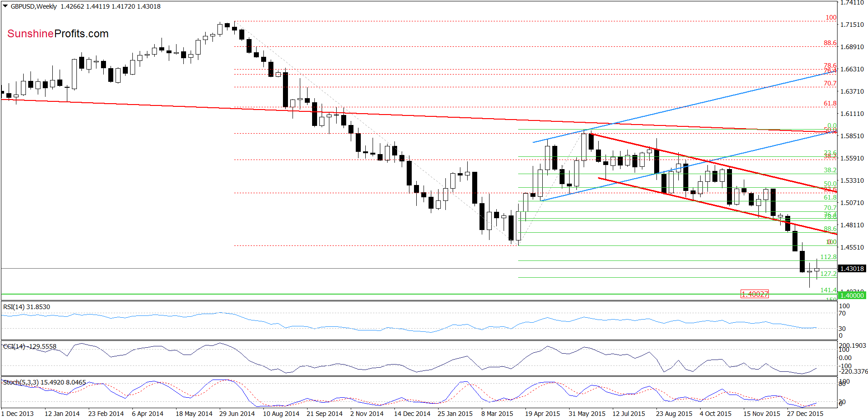Viewport: 868px width, 420px height.
Task: Click the red boxed 1.40027 price label
Action: pos(755,294)
